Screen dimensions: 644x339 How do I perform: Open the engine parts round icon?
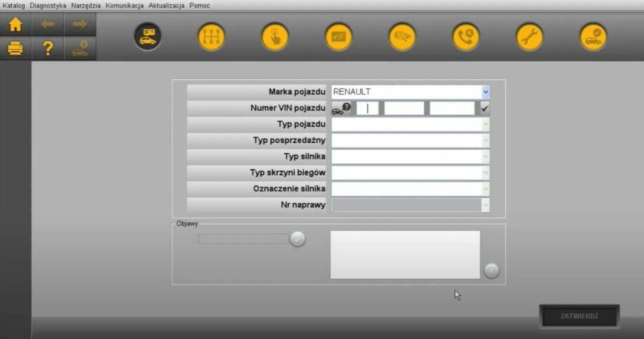pos(402,36)
